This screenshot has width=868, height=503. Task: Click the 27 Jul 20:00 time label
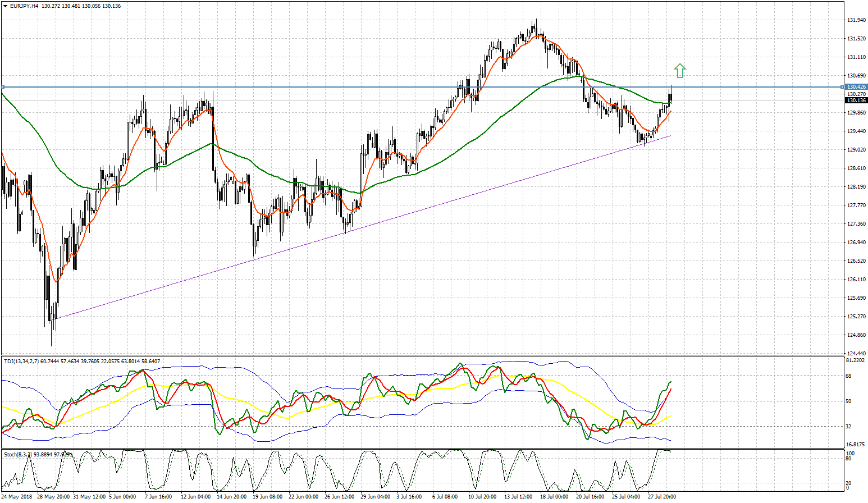pyautogui.click(x=661, y=497)
